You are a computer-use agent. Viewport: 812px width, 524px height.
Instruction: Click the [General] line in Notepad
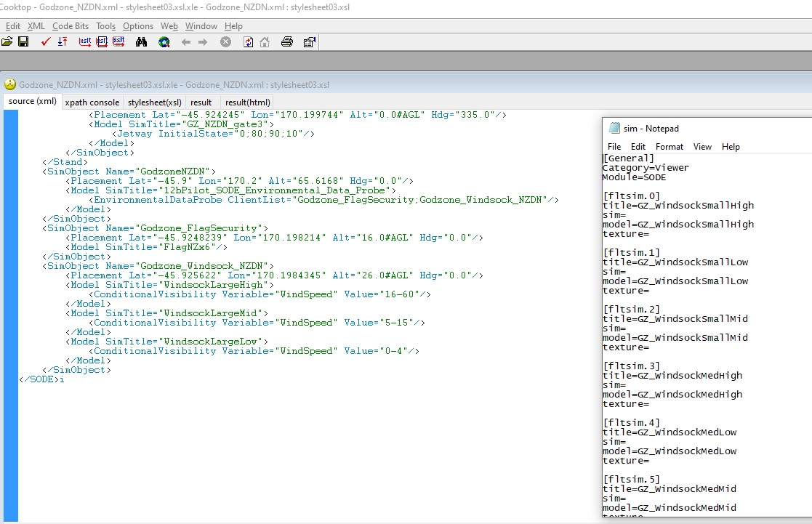[x=629, y=158]
